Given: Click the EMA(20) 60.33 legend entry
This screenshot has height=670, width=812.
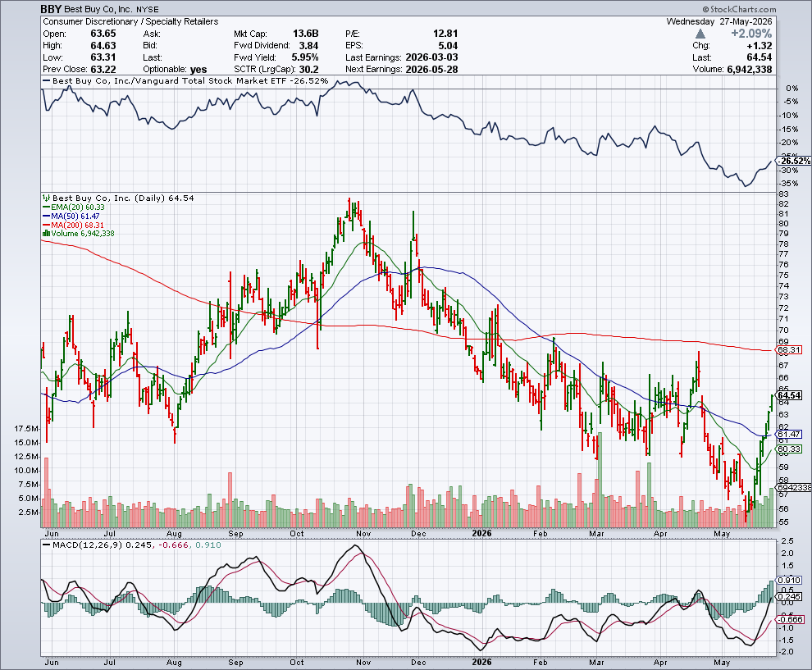Looking at the screenshot, I should (x=74, y=207).
